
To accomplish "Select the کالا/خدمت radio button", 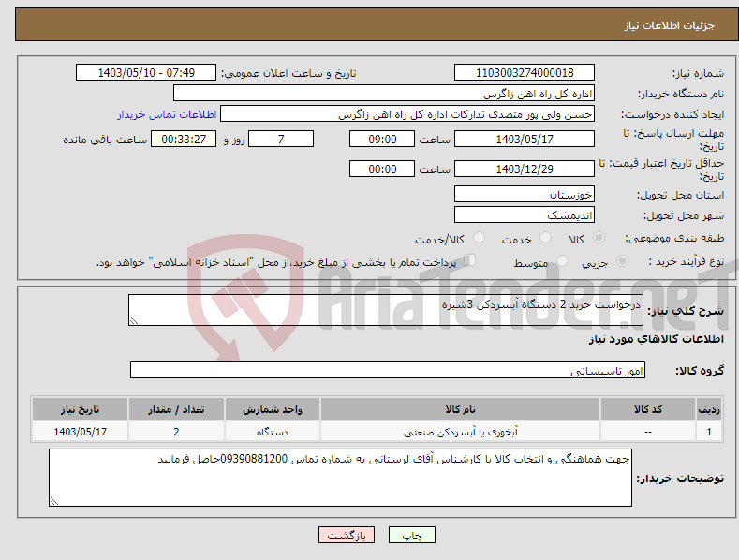I will [x=479, y=238].
